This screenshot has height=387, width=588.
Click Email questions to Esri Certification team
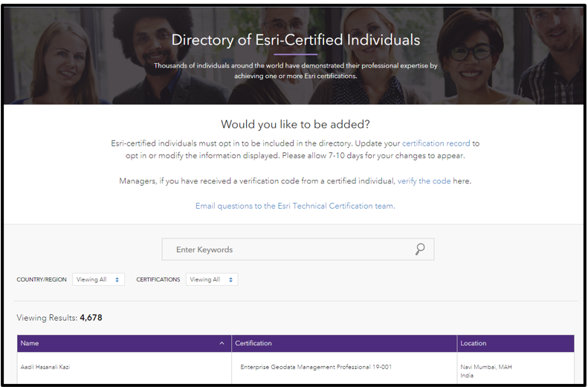[x=295, y=206]
